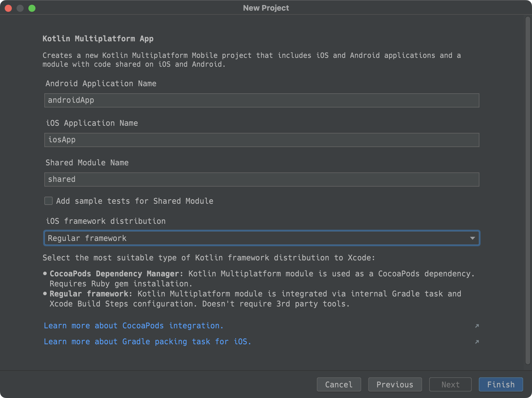
Task: Click the 'Add sample tests' label text
Action: pyautogui.click(x=134, y=201)
